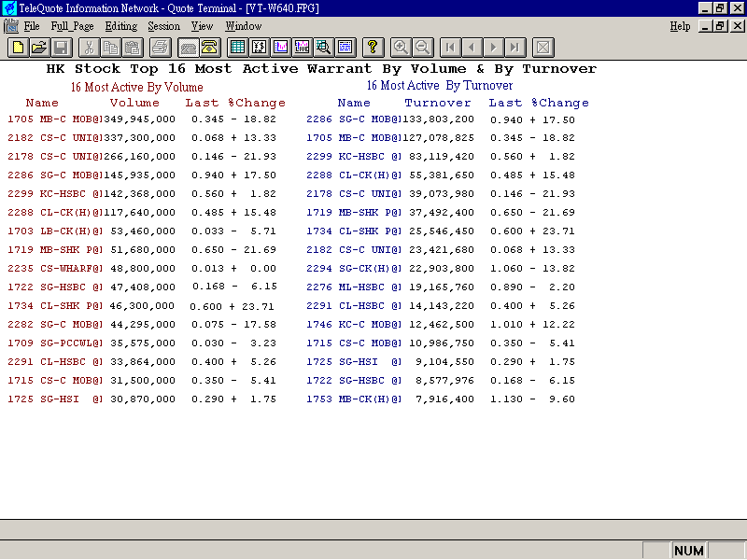Click the NUM indicator in status bar

click(688, 551)
